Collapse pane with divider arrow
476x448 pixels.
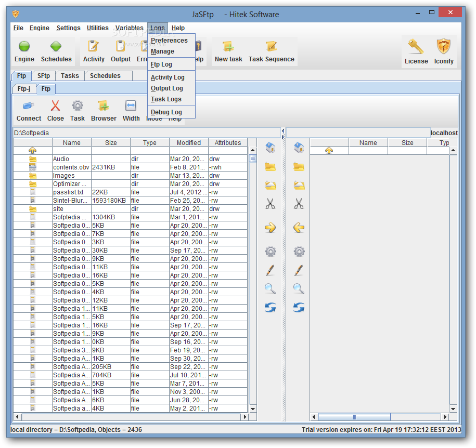pyautogui.click(x=283, y=131)
